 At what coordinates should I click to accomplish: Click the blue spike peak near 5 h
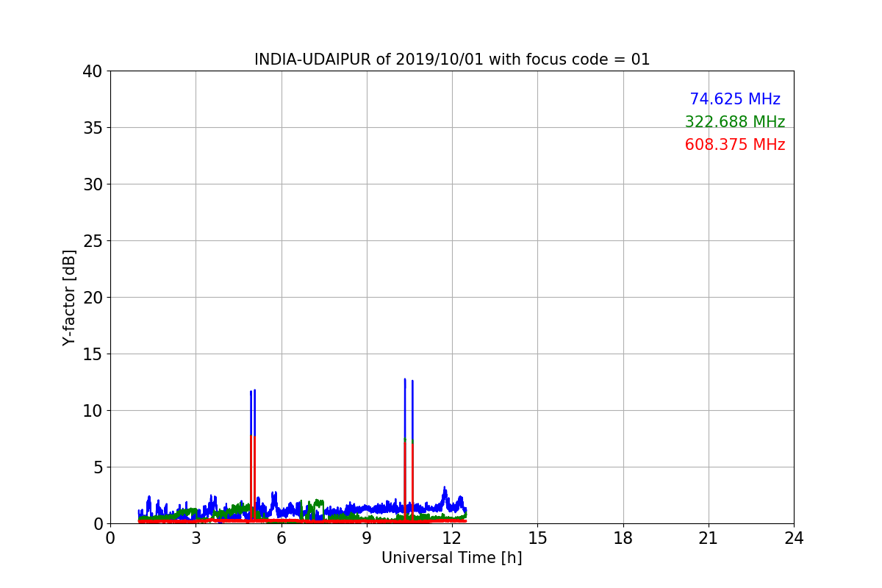tap(254, 390)
